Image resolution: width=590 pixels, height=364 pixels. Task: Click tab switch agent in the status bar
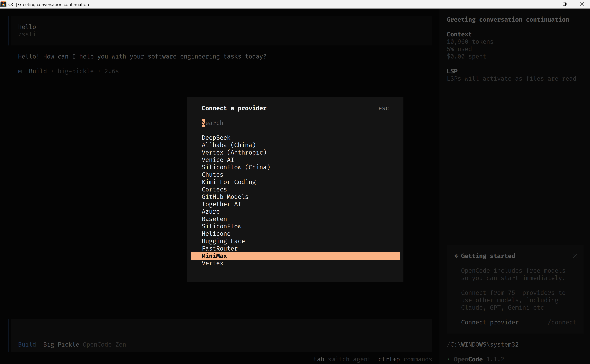pos(342,359)
